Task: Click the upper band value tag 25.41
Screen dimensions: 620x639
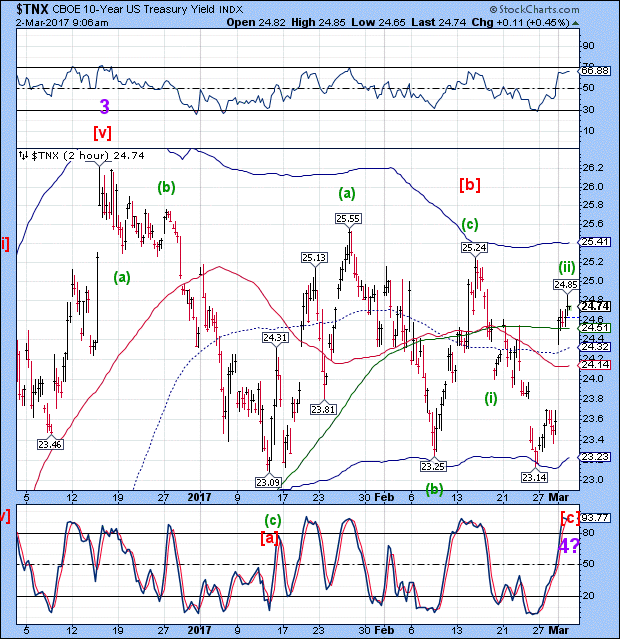Action: point(594,242)
